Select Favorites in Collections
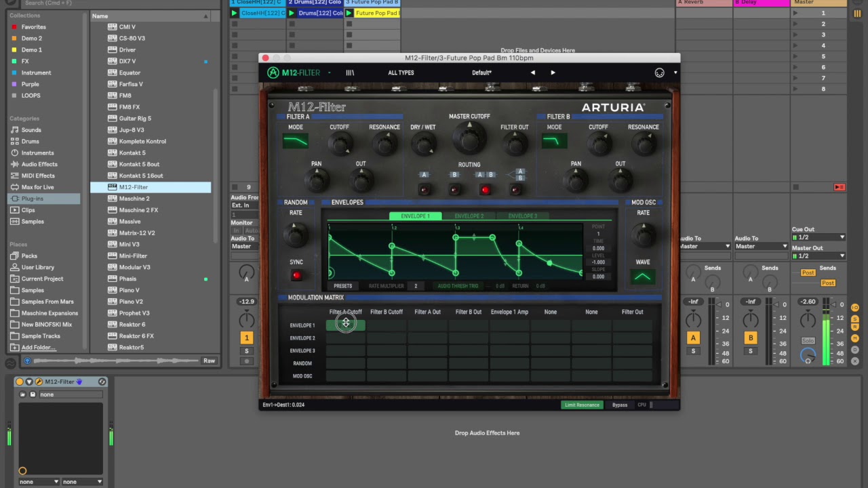Screen dimensions: 868x488 point(33,26)
